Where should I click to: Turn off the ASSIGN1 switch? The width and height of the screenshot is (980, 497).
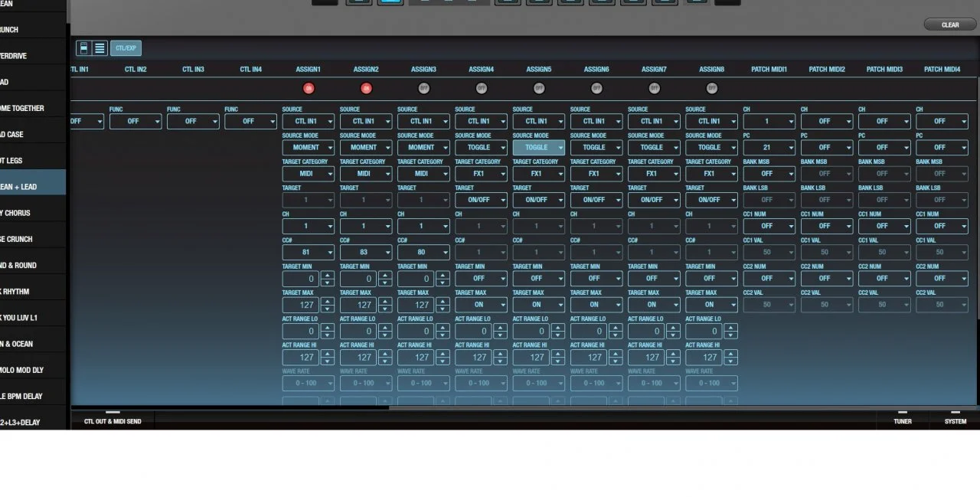point(309,88)
